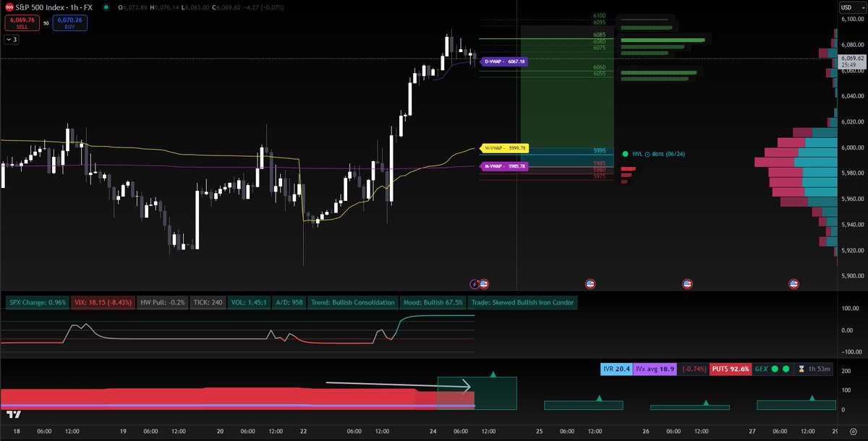Click the lightning bolt event icon
868x441 pixels.
pos(475,284)
